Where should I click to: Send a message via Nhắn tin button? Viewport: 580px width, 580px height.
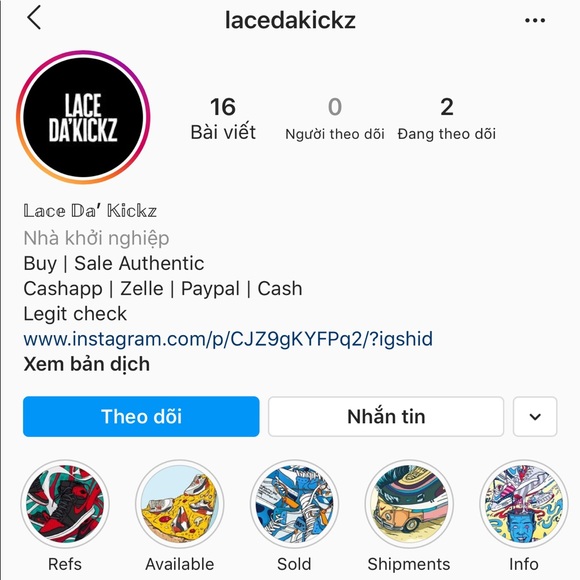(x=386, y=417)
